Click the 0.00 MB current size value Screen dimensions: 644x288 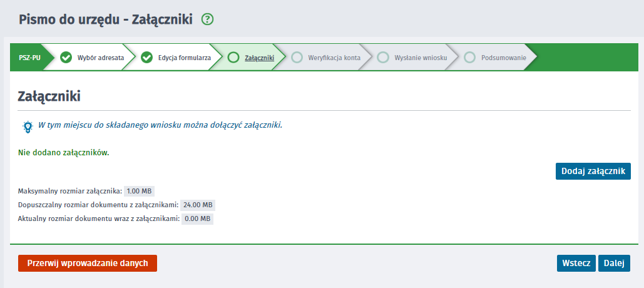click(197, 219)
